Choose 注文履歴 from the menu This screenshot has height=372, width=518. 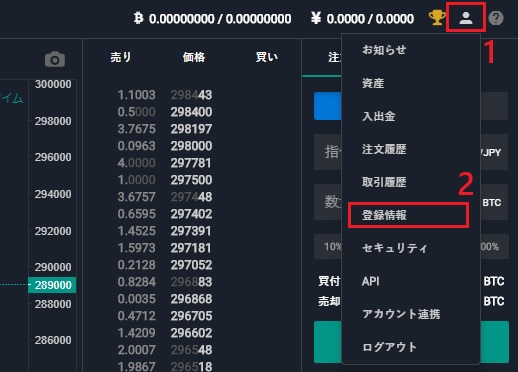pos(384,149)
